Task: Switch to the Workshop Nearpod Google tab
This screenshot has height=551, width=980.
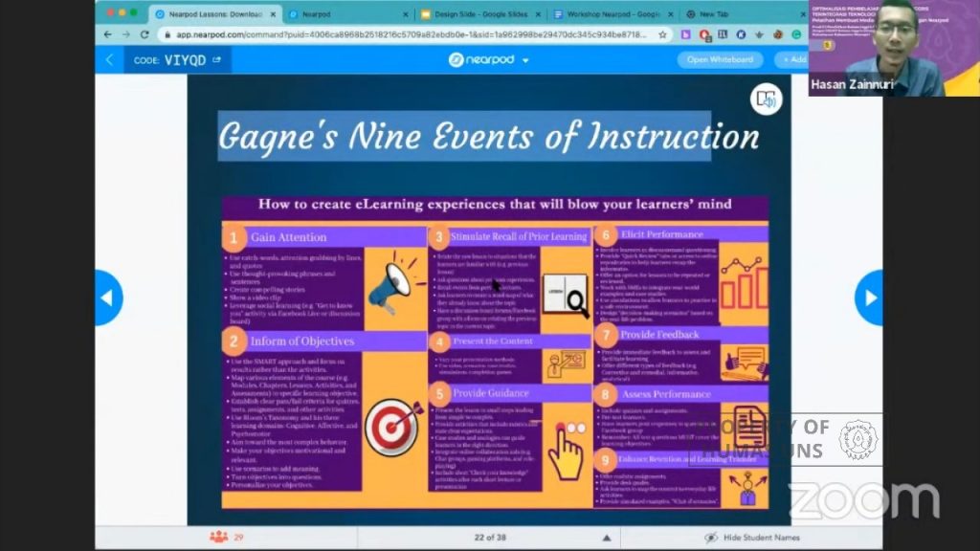Action: [x=612, y=13]
